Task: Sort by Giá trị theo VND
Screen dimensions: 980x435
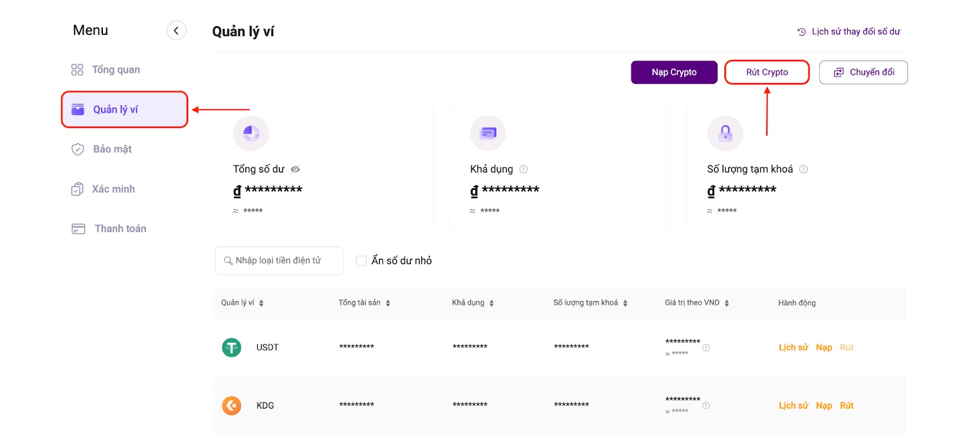Action: pyautogui.click(x=727, y=302)
